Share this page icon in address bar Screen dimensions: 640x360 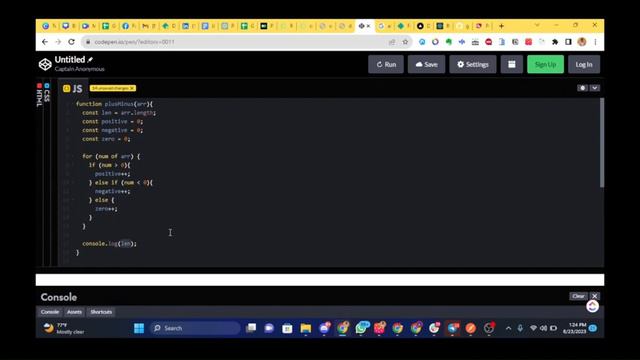(x=392, y=42)
